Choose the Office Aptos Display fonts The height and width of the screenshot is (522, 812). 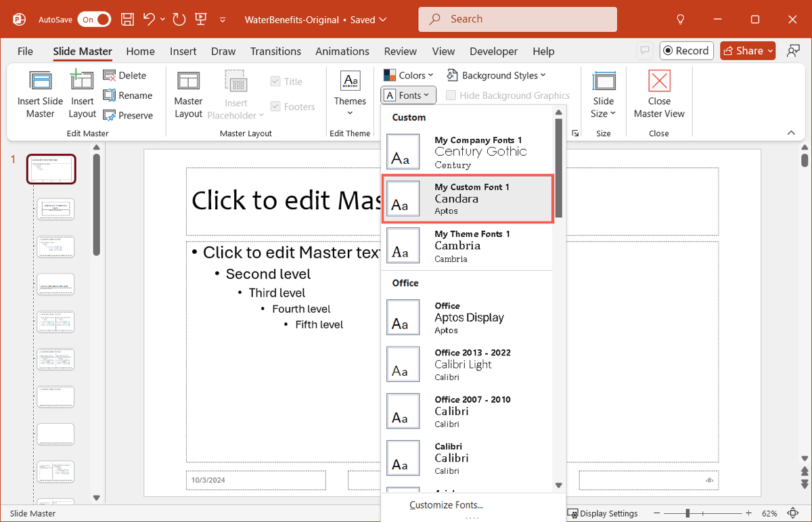point(467,318)
